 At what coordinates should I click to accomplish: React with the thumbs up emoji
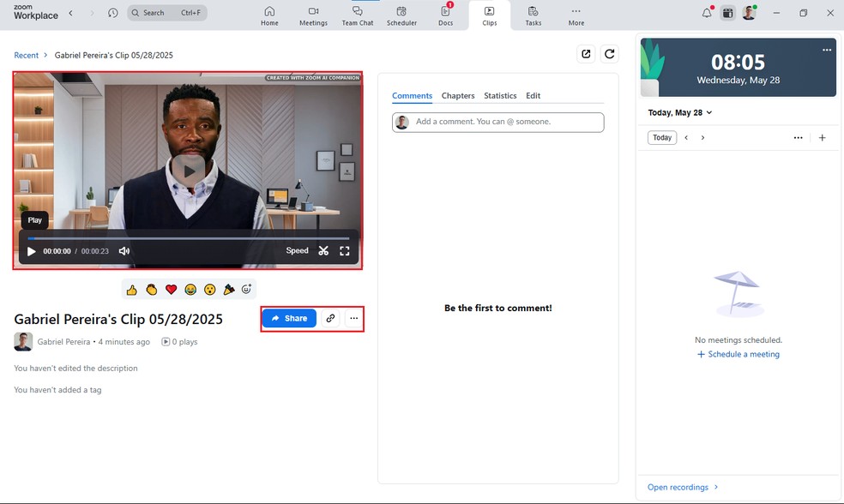132,290
